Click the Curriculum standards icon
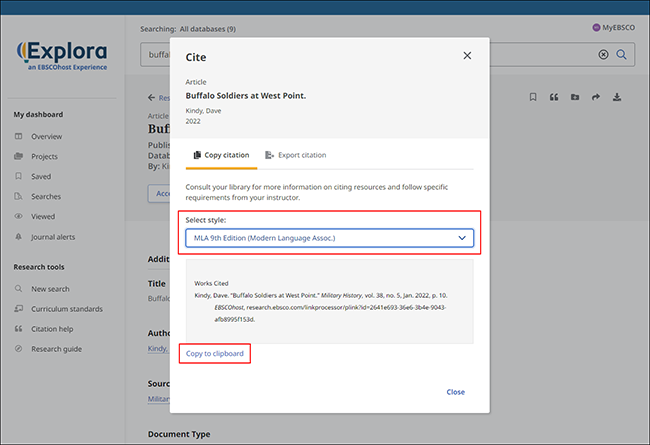This screenshot has height=445, width=650. point(18,309)
